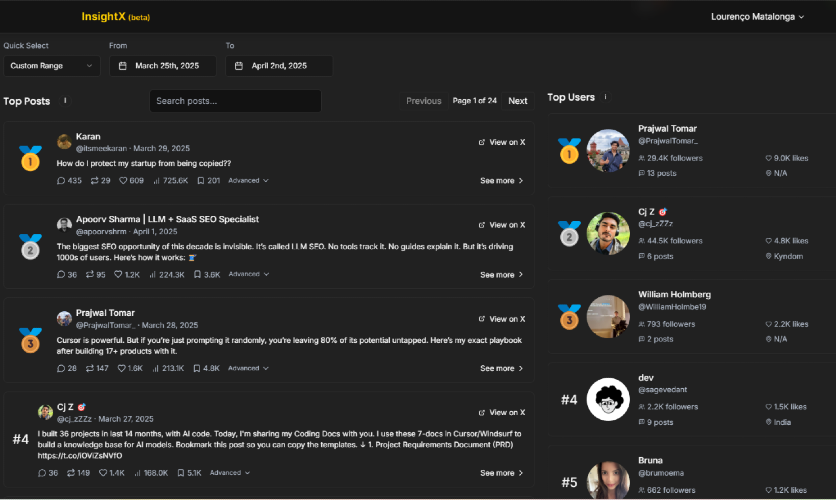Image resolution: width=836 pixels, height=500 pixels.
Task: Click See more on Apoorv Sharma's post
Action: click(x=502, y=275)
